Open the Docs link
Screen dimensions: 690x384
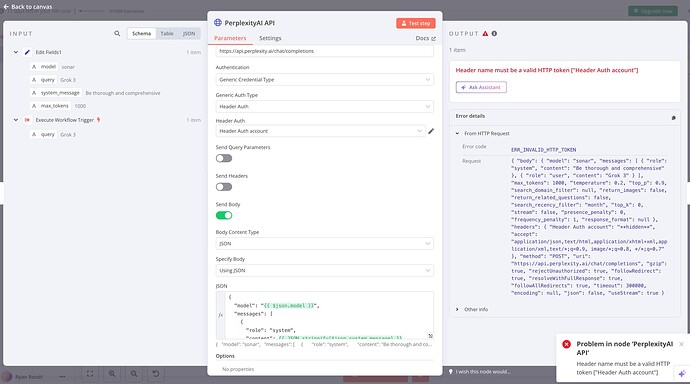pyautogui.click(x=425, y=38)
